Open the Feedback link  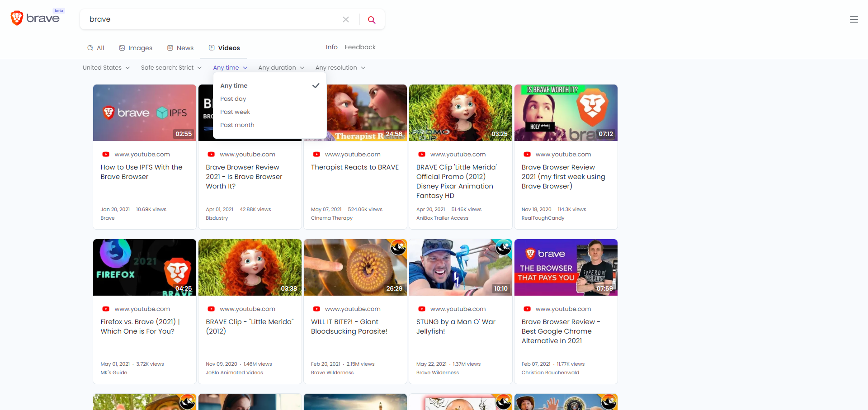tap(360, 47)
